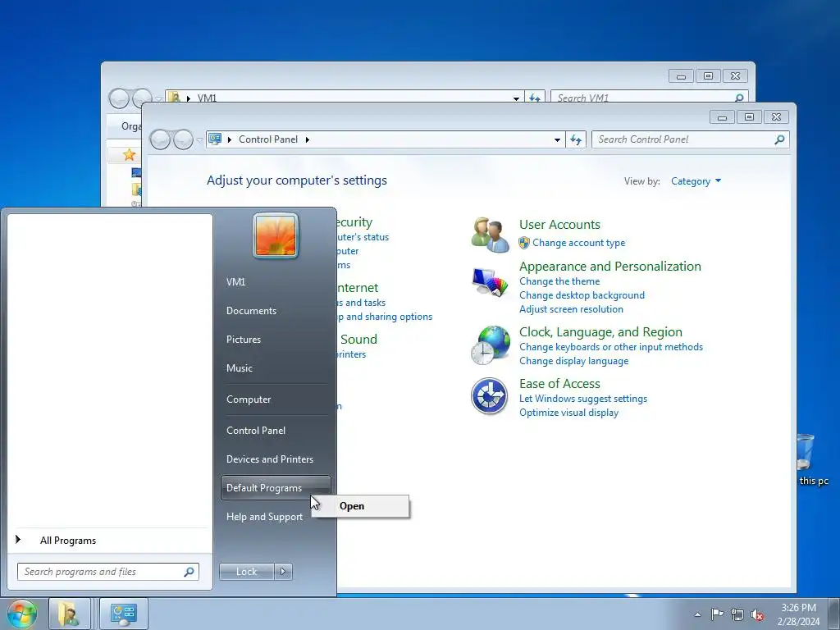Show hidden tray icons arrow
This screenshot has height=630, width=840.
pyautogui.click(x=697, y=614)
